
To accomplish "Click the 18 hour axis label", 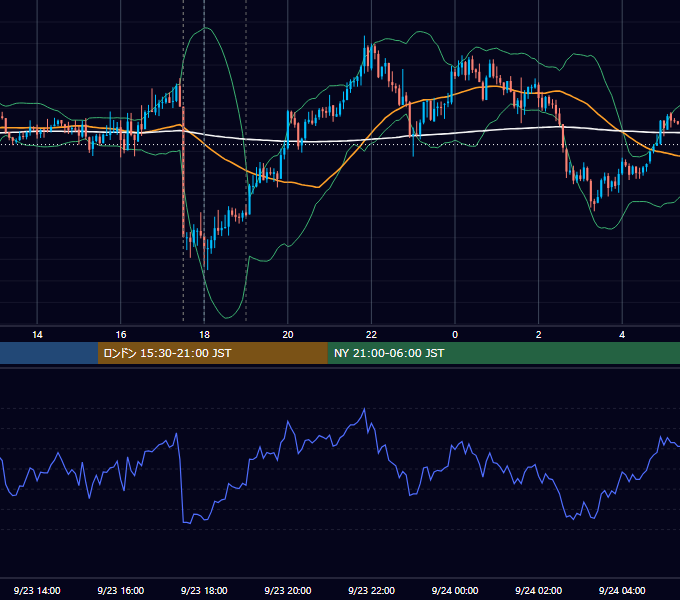I will 204,335.
